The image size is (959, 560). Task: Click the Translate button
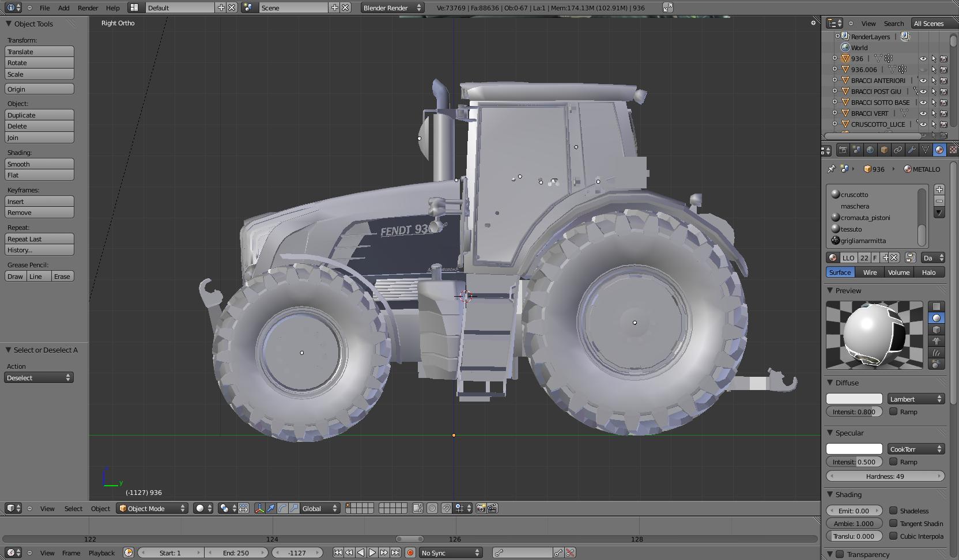click(x=39, y=51)
